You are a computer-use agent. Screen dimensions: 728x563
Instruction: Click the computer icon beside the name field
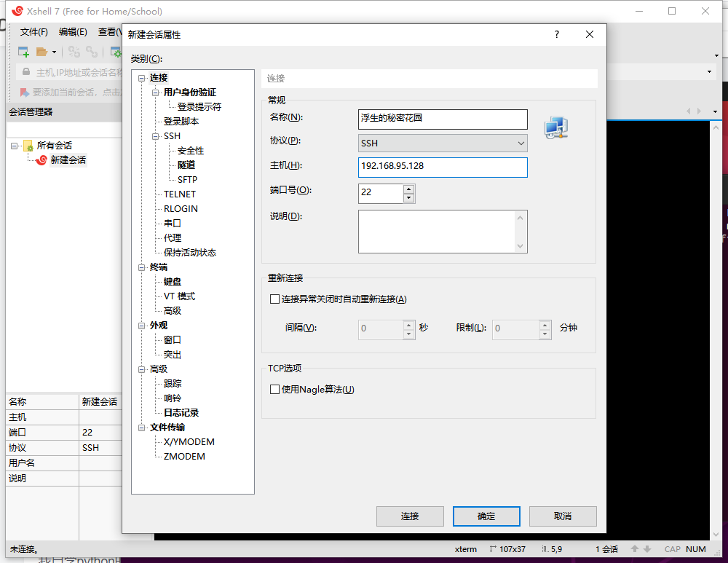pos(555,127)
